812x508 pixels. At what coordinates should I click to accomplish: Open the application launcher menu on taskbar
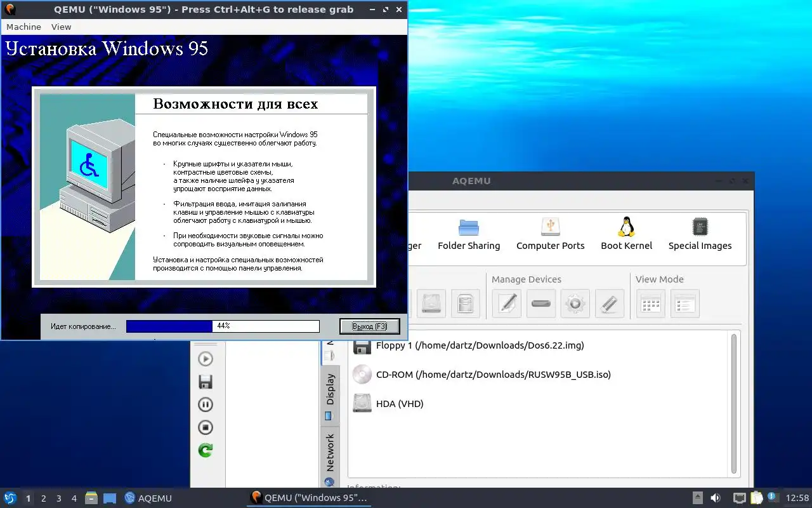(10, 498)
